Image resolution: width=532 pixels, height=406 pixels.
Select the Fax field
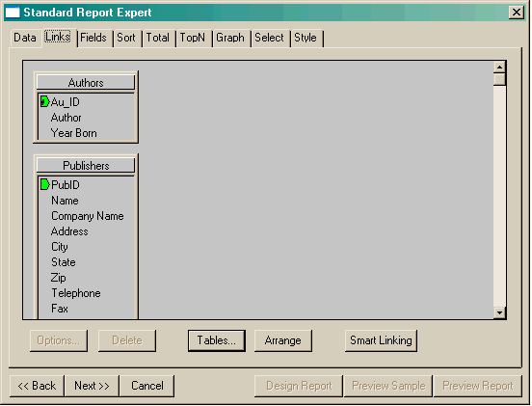pos(60,309)
